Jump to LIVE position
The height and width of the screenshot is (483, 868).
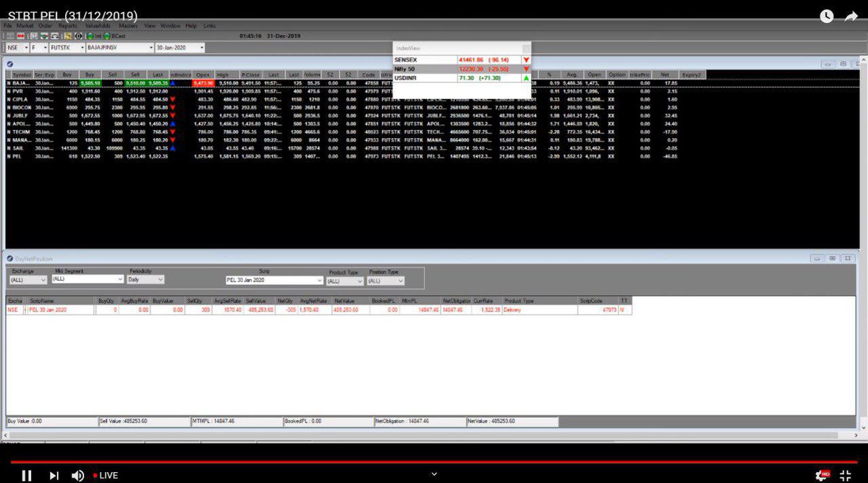pyautogui.click(x=105, y=475)
